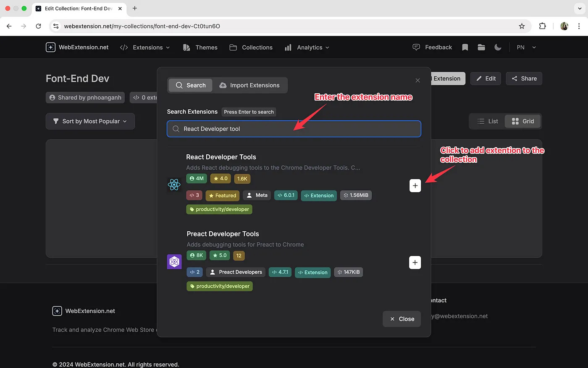588x368 pixels.
Task: Open the tab search dropdown chevron
Action: coord(580,8)
